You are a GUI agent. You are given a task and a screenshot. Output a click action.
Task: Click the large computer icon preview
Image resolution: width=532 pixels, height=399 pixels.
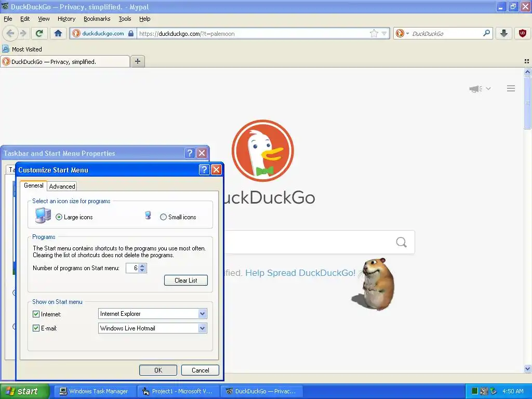43,215
